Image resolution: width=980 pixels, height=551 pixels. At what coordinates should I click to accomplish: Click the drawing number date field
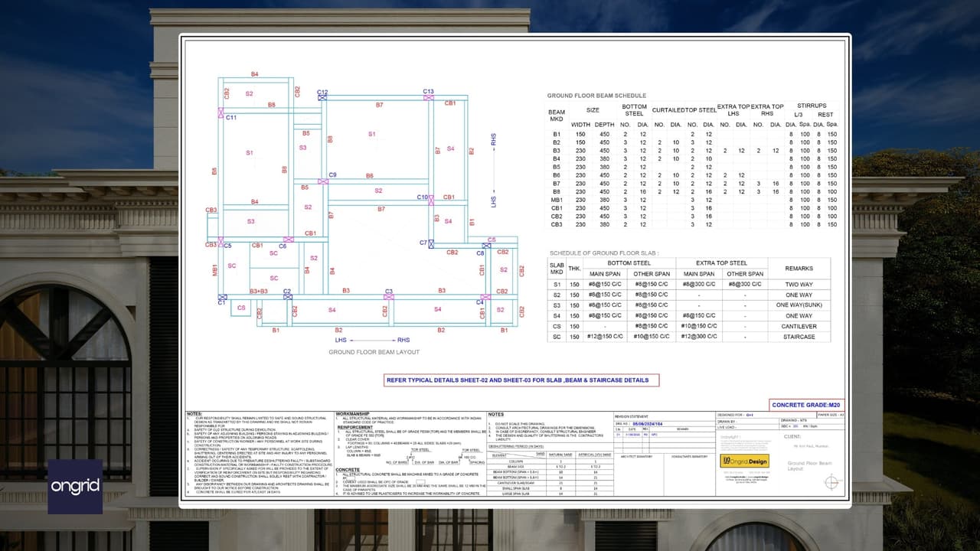pos(649,422)
